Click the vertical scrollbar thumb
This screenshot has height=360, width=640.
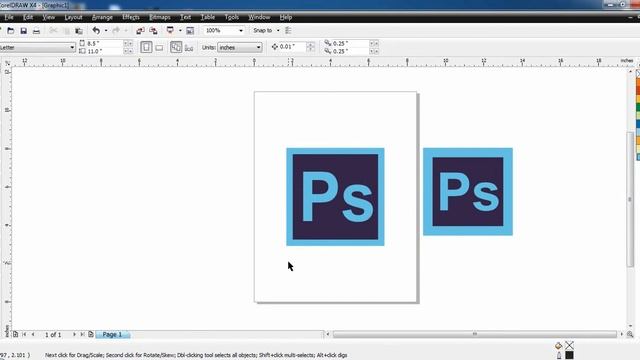click(x=631, y=199)
